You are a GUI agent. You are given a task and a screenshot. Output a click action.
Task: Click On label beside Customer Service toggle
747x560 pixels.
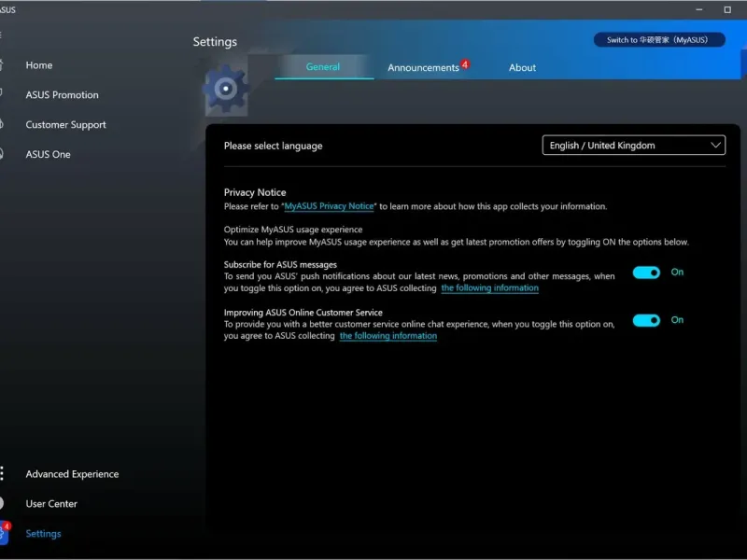[677, 320]
